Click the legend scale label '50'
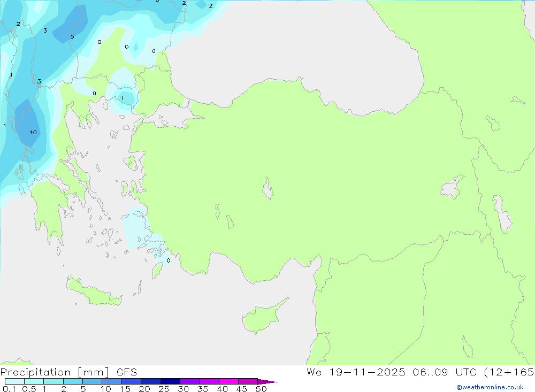 (261, 389)
